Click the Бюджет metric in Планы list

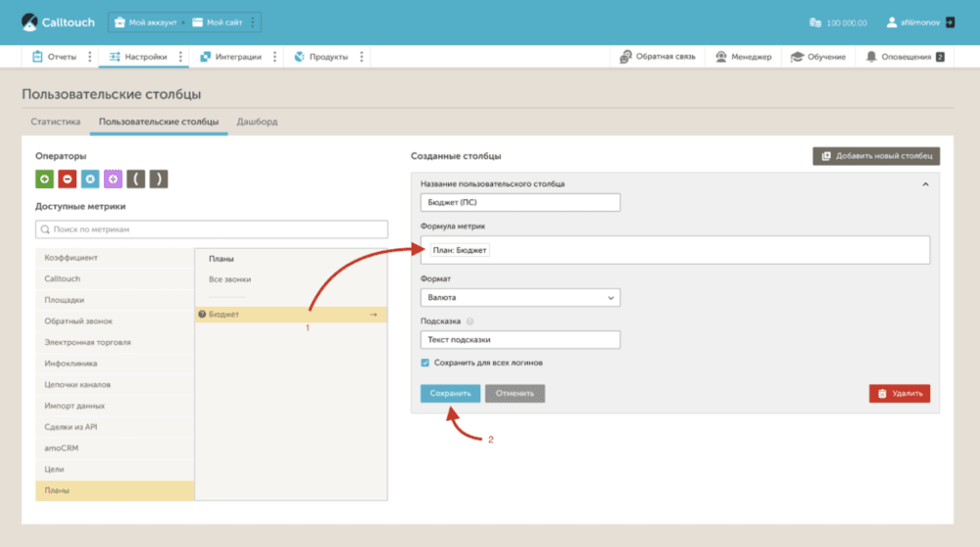(x=291, y=315)
